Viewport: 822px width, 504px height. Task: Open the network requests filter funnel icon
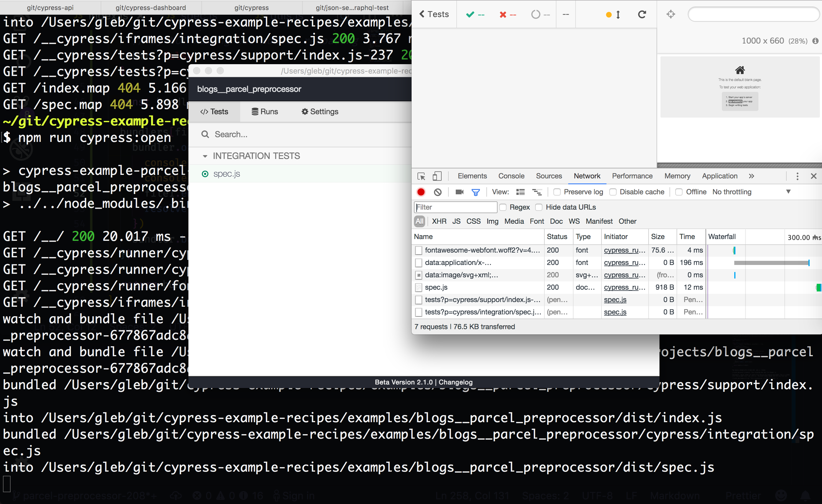point(475,192)
